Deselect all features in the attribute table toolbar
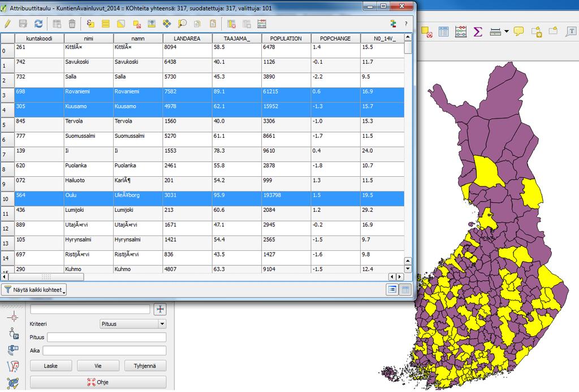The image size is (579, 392). tap(136, 24)
